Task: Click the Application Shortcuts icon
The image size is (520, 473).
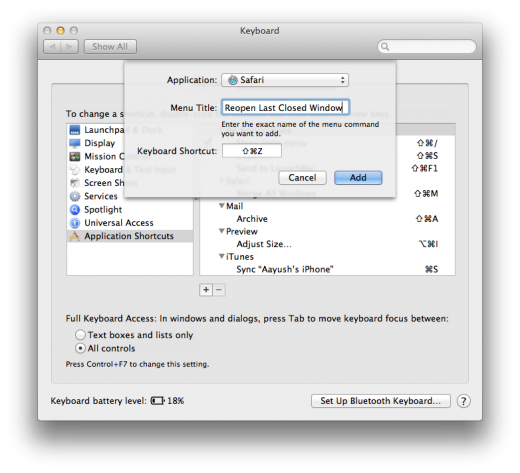Action: click(75, 236)
